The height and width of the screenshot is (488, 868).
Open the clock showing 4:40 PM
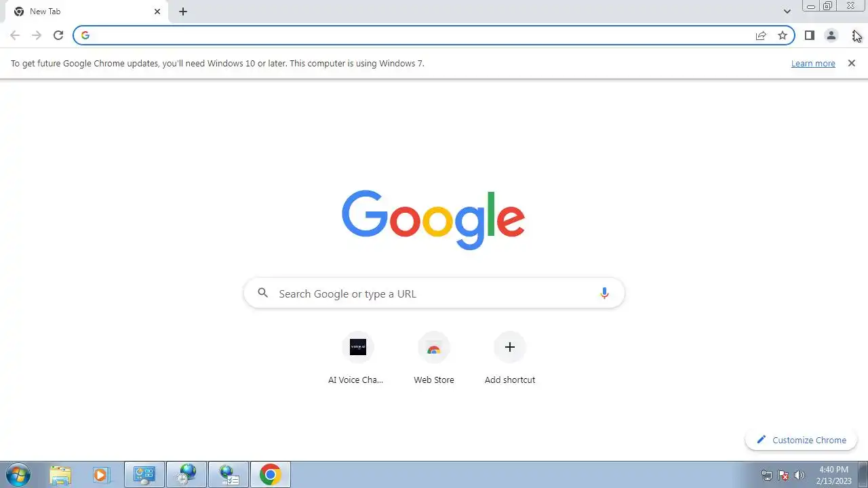pyautogui.click(x=833, y=475)
